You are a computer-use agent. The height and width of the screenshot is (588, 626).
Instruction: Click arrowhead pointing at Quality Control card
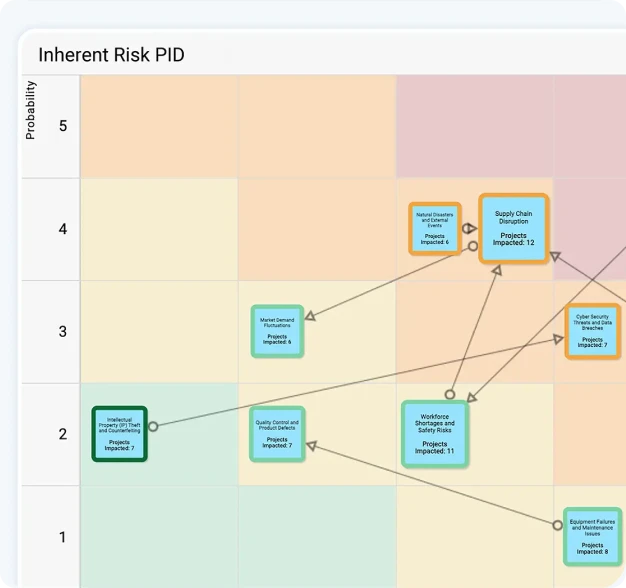coord(310,445)
